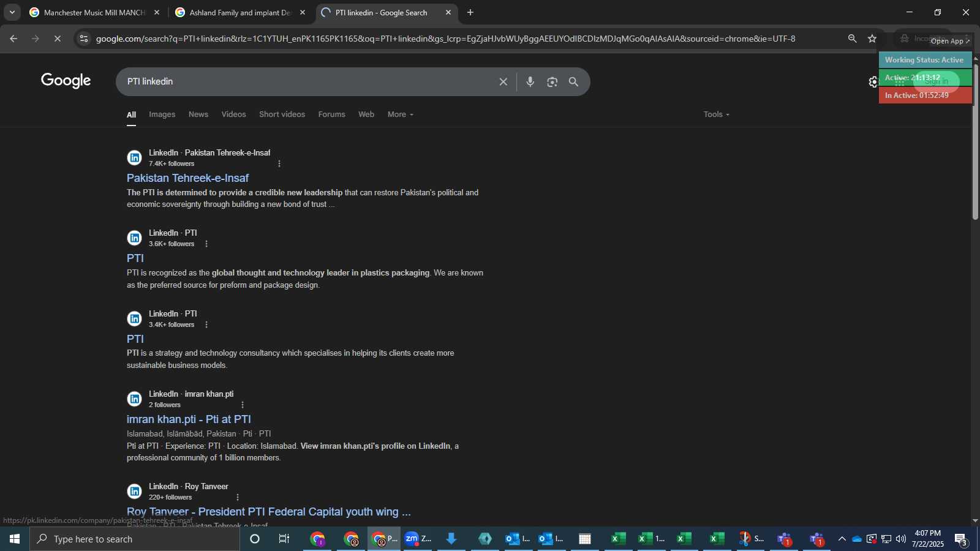Open the Windows notification center
The width and height of the screenshot is (980, 551).
(961, 539)
